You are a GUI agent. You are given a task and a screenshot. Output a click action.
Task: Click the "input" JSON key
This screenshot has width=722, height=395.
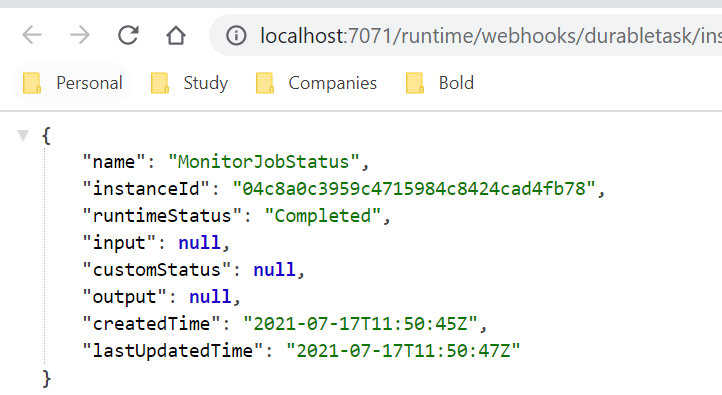click(119, 243)
